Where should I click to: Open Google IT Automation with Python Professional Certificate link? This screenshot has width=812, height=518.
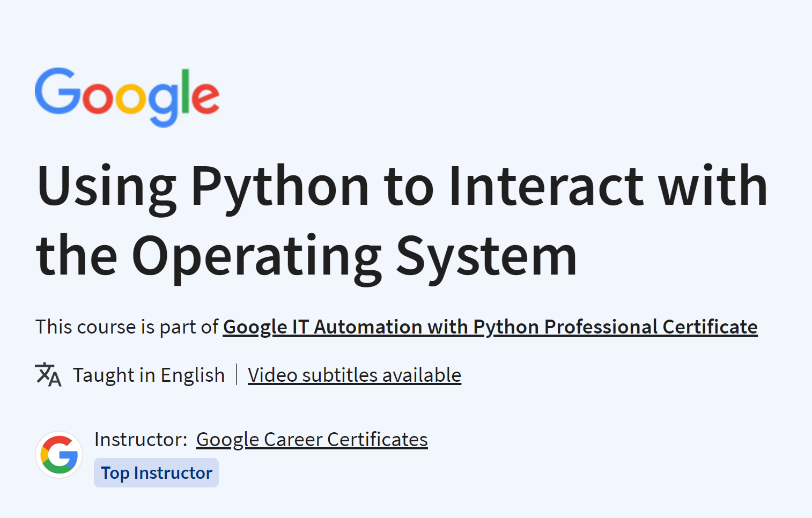tap(490, 327)
